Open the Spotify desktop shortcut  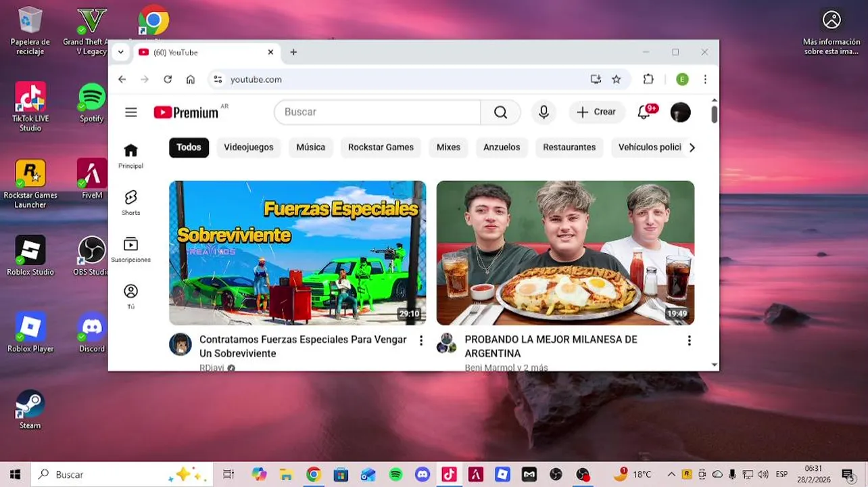point(92,103)
